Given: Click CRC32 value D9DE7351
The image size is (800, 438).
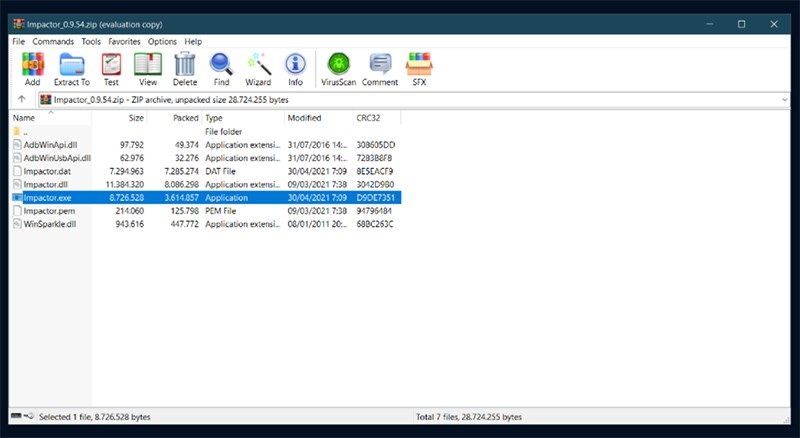Looking at the screenshot, I should pos(376,198).
